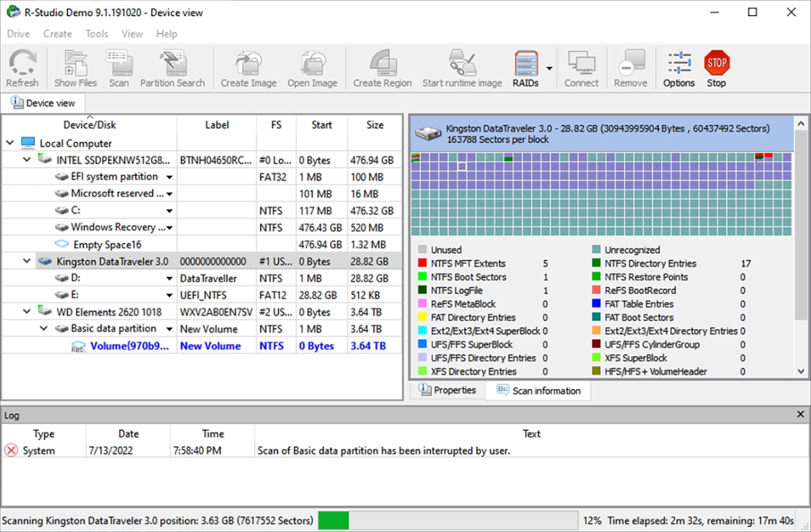Open the Create menu
The height and width of the screenshot is (532, 811).
point(57,34)
